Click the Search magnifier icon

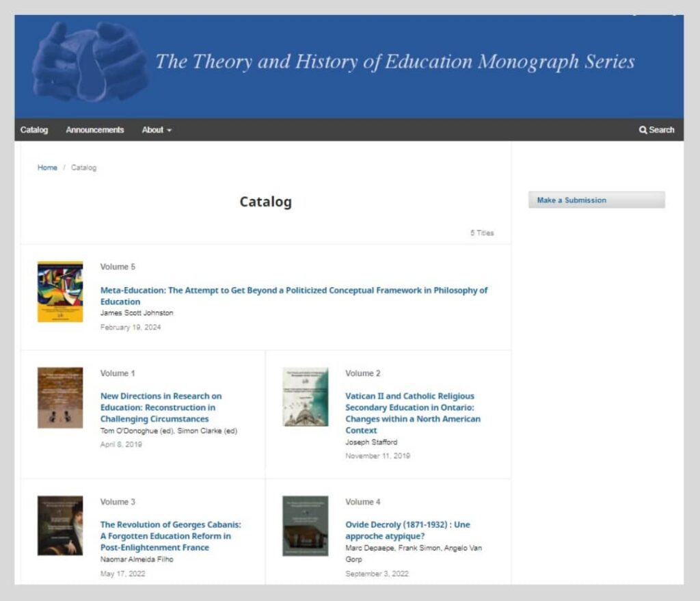(x=642, y=130)
